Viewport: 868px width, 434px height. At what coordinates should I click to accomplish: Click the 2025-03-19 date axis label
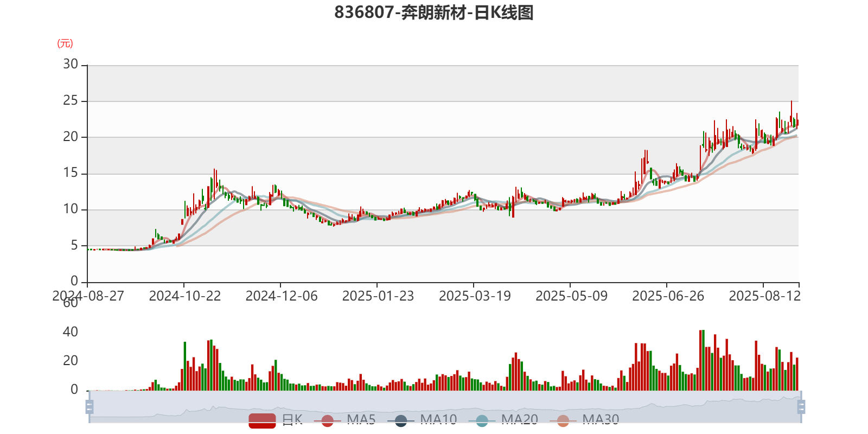click(x=475, y=296)
